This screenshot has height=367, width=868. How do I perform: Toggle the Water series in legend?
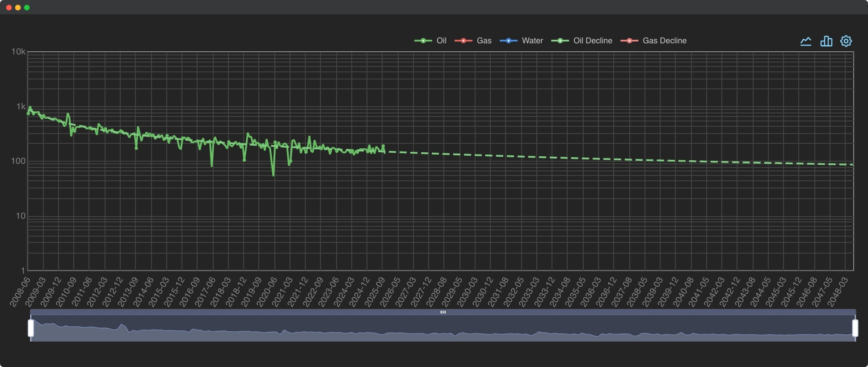click(x=521, y=41)
